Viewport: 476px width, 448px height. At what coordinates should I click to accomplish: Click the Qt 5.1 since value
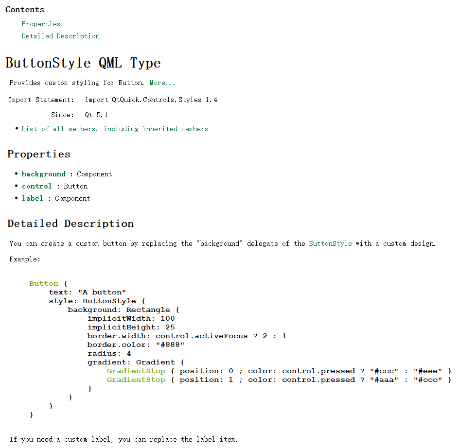tap(96, 115)
